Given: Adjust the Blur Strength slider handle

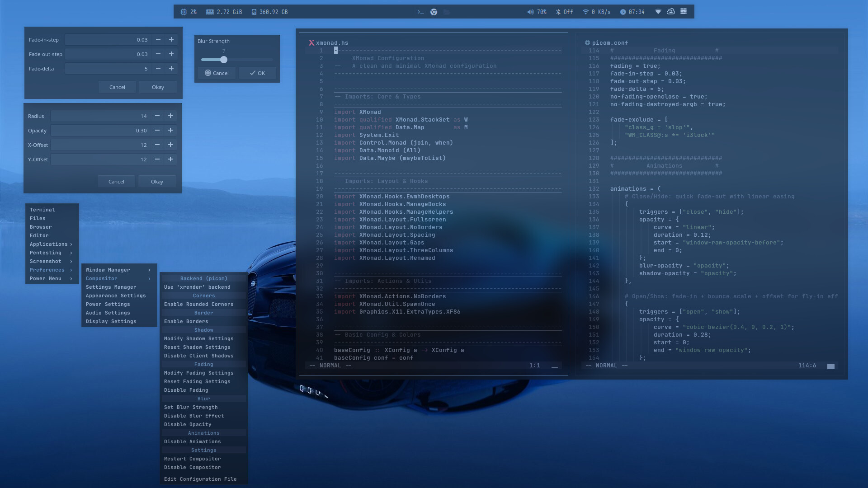Looking at the screenshot, I should click(224, 60).
